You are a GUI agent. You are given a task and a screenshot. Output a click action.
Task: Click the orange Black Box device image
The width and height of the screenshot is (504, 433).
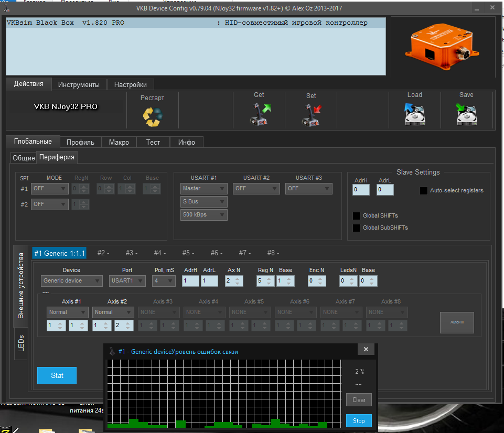[x=442, y=46]
